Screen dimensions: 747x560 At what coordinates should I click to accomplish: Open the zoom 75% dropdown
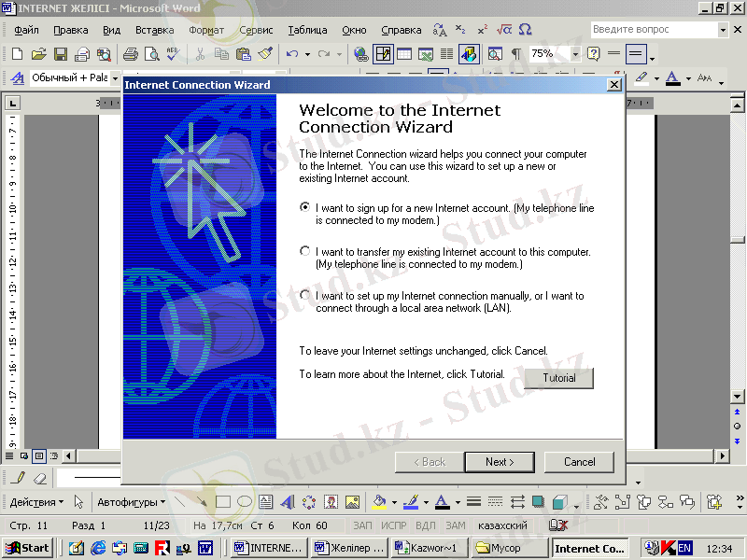[575, 54]
